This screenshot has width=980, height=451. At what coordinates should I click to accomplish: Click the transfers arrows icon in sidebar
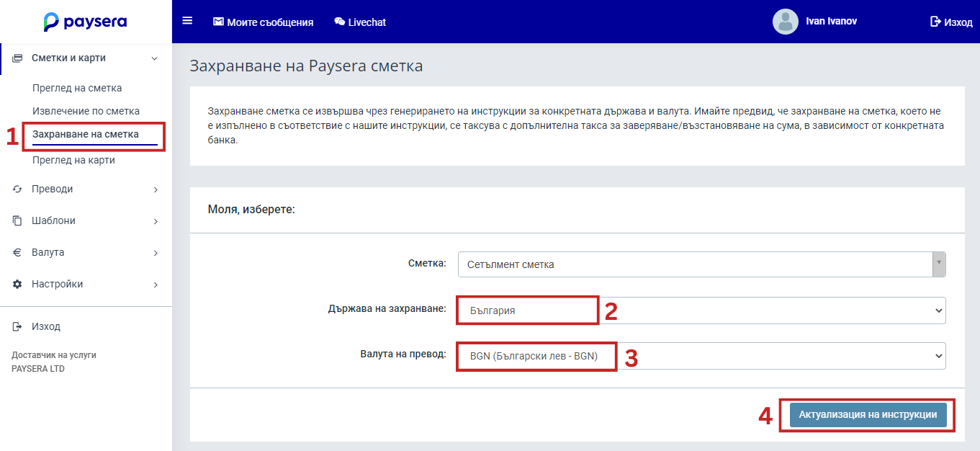click(17, 189)
